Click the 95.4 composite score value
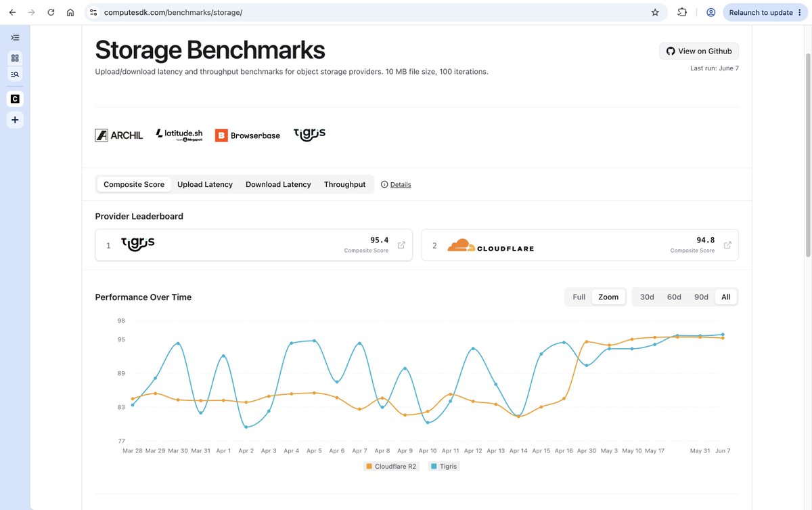The width and height of the screenshot is (812, 510). point(380,240)
